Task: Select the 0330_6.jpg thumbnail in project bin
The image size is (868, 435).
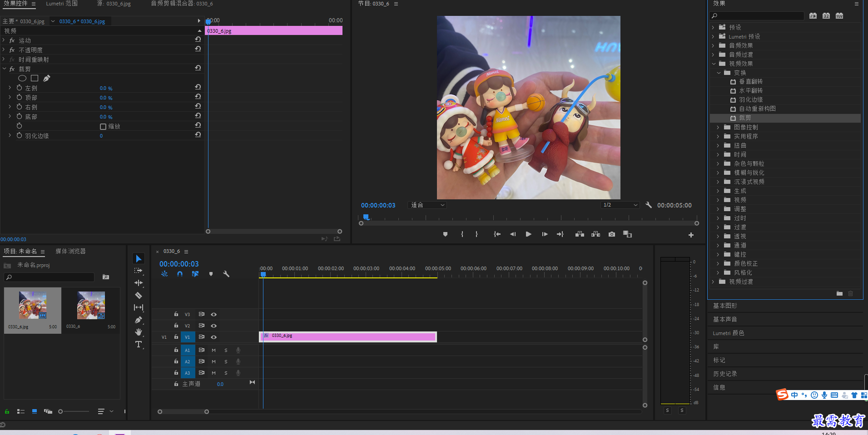Action: coord(33,305)
